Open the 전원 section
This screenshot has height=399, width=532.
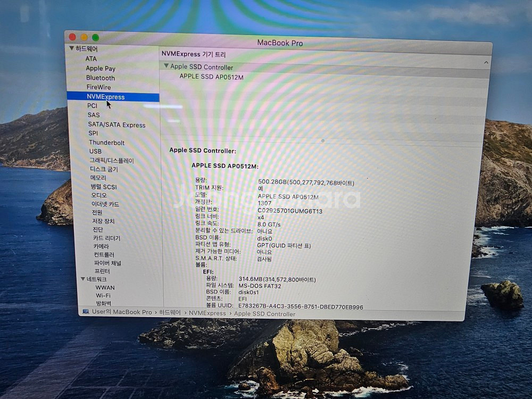(x=97, y=212)
